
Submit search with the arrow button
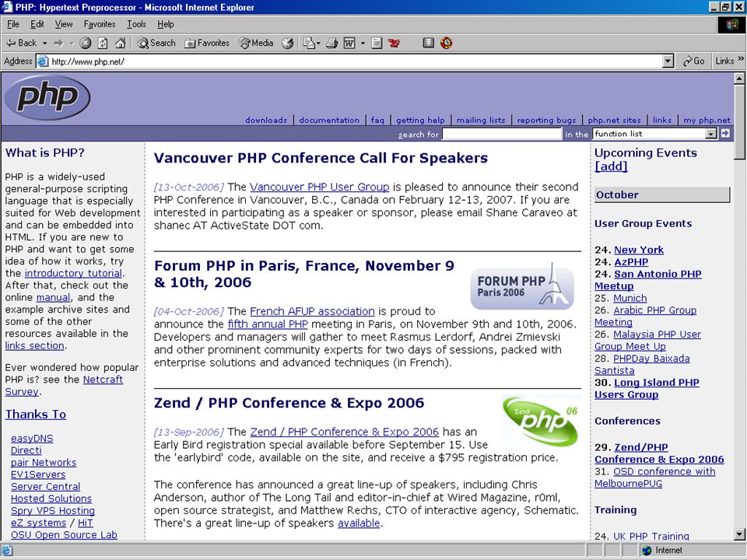click(x=725, y=133)
